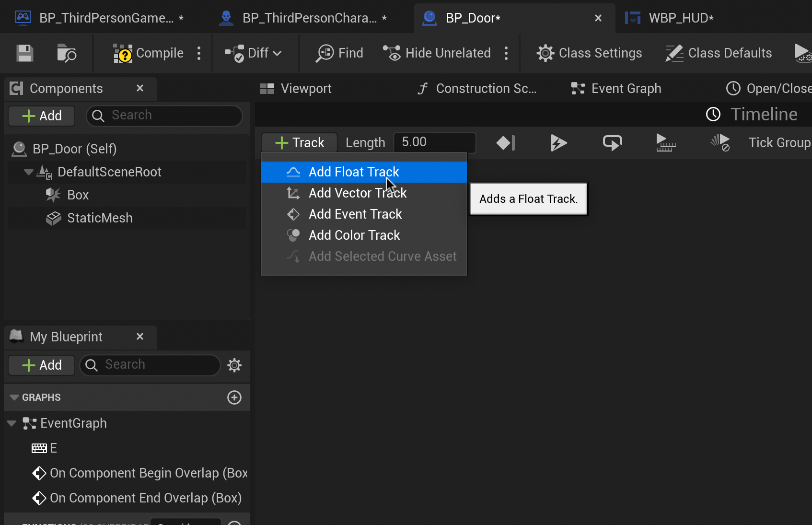The image size is (812, 525).
Task: Open the Diff dropdown
Action: click(254, 53)
